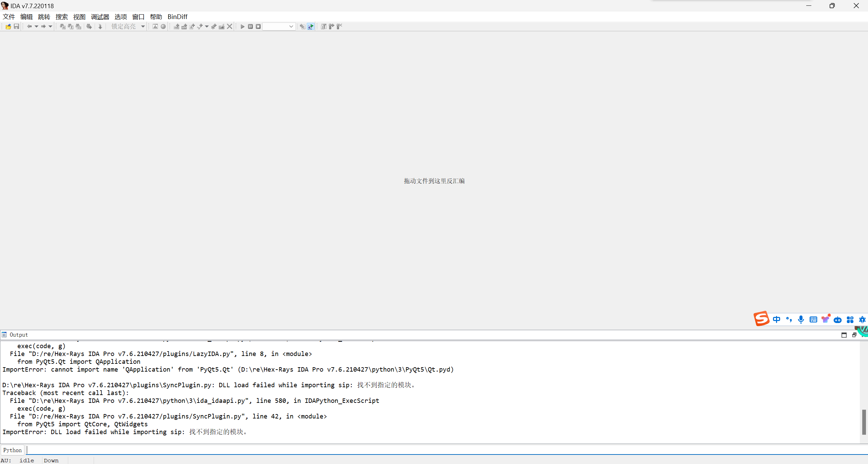Click the list-window icon after debugger tools
868x464 pixels.
pos(323,26)
